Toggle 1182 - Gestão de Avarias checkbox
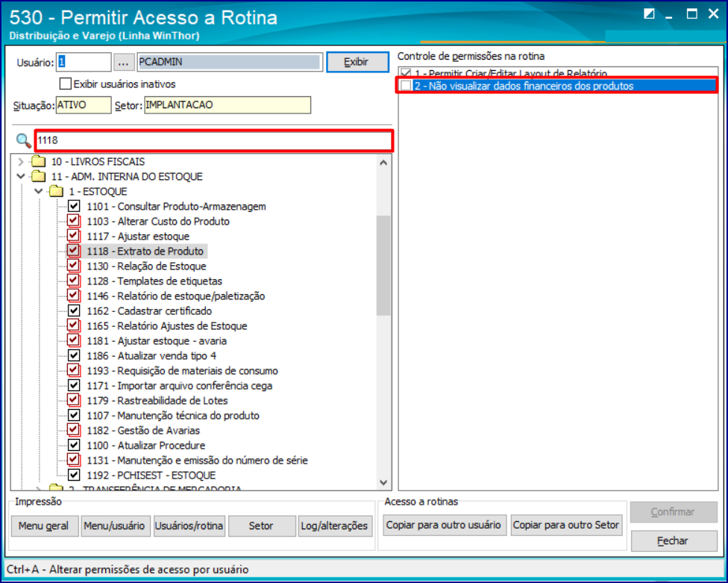 click(74, 430)
